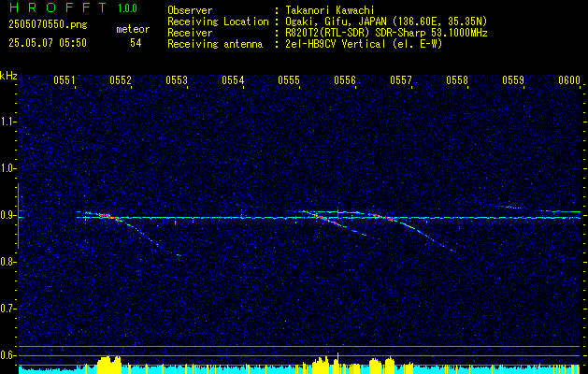The image size is (588, 374).
Task: Click the 0553 time marker
Action: point(177,80)
